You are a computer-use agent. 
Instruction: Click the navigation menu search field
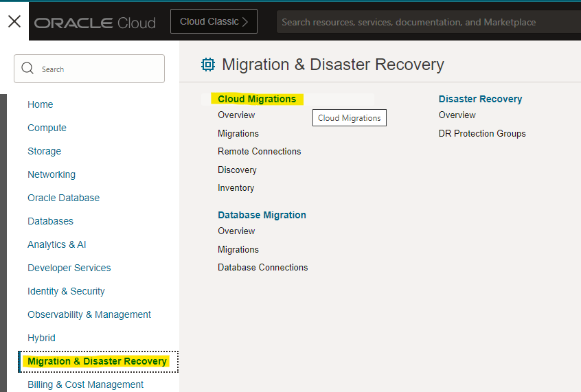[x=96, y=69]
